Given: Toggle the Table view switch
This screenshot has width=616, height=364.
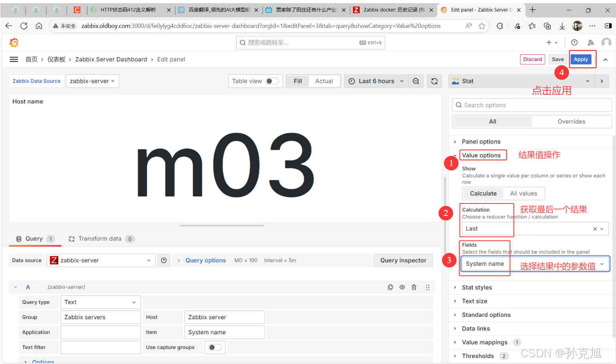Looking at the screenshot, I should pyautogui.click(x=272, y=81).
